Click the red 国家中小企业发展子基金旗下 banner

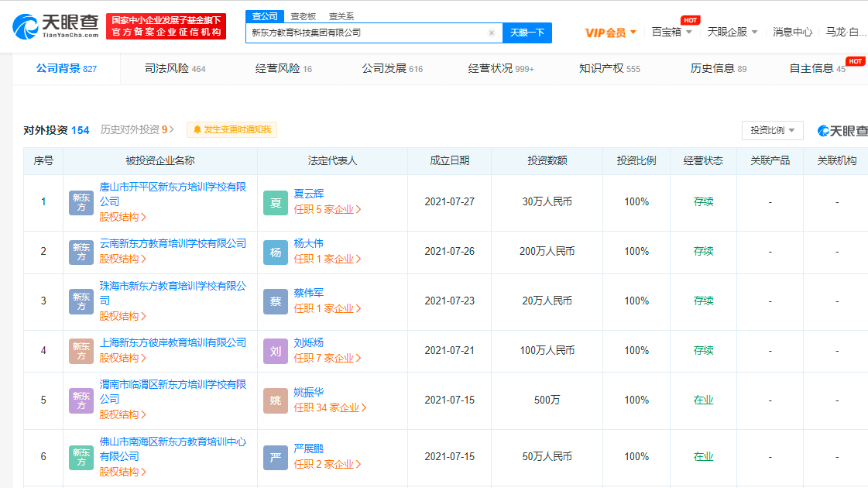click(x=166, y=26)
